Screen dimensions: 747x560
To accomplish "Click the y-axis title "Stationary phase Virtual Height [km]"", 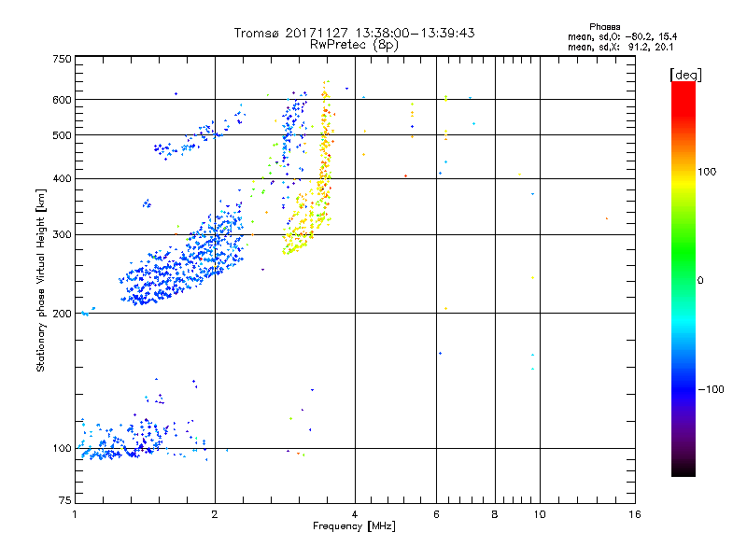I will click(40, 280).
